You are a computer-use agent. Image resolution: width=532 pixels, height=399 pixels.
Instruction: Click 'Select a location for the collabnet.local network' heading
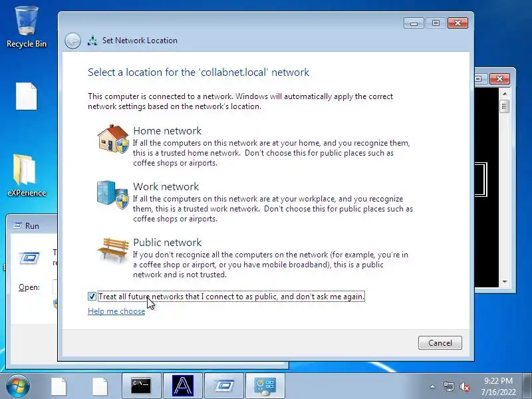click(x=198, y=72)
